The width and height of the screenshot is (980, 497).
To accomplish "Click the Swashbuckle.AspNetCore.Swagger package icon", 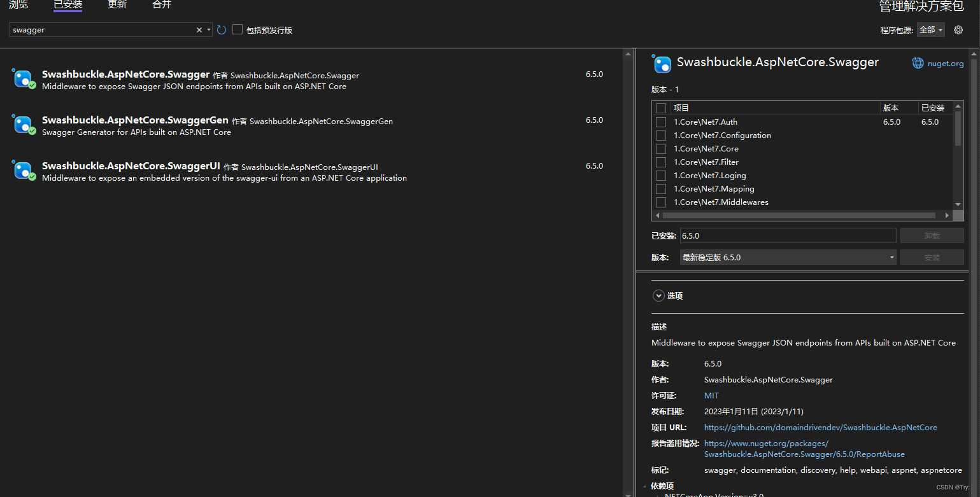I will pyautogui.click(x=23, y=78).
